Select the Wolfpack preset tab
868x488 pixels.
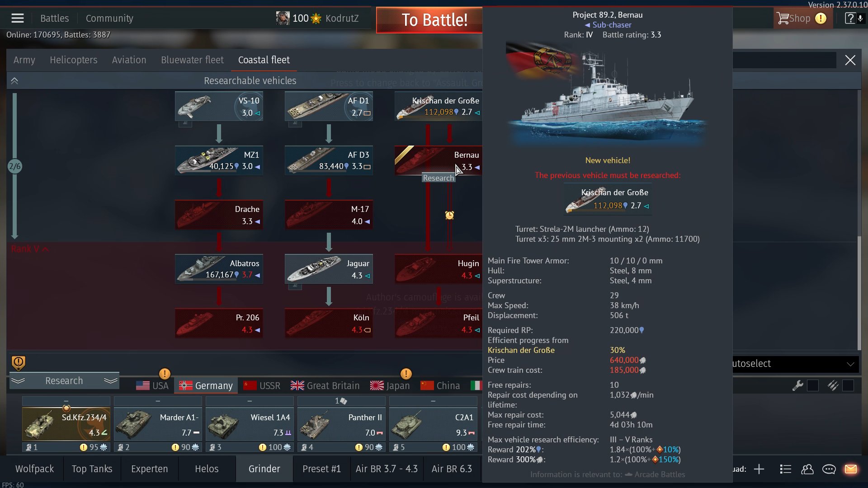pos(34,469)
